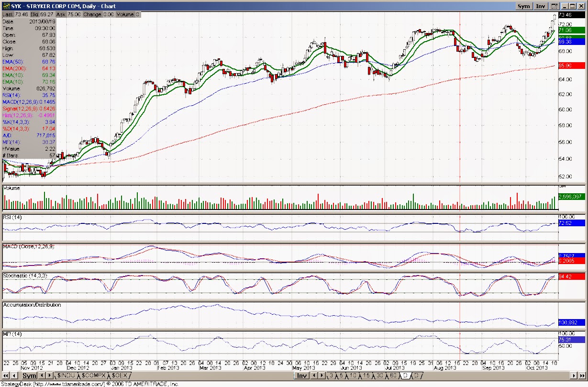This screenshot has width=588, height=387.
Task: Select the 10 minute interval tab
Action: (x=353, y=376)
